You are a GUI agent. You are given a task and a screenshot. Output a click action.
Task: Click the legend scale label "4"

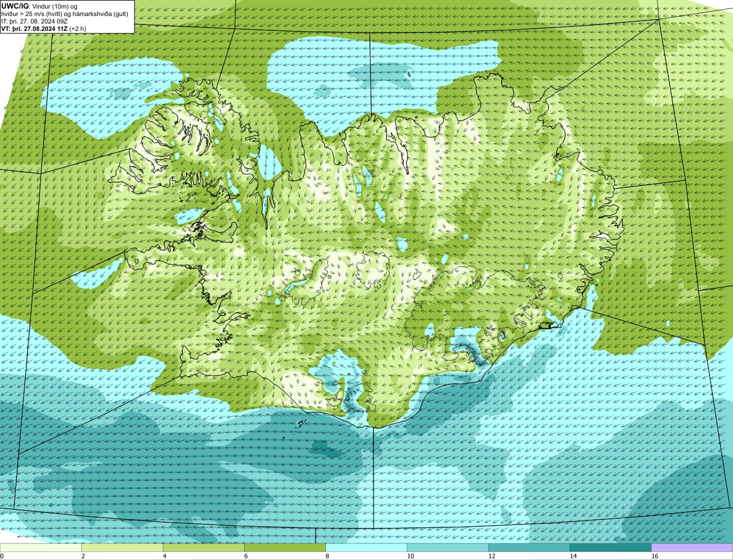coord(164,556)
